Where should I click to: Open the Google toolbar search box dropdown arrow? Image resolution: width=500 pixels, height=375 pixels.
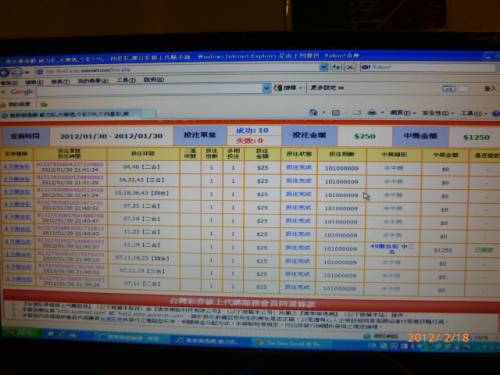coord(266,88)
